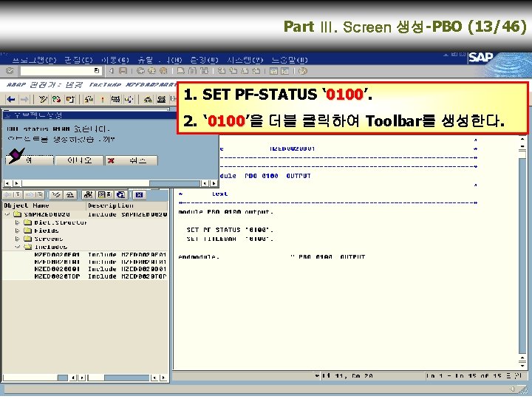Image resolution: width=532 pixels, height=399 pixels.
Task: Click the module PBO_0100 output line
Action: (x=225, y=212)
